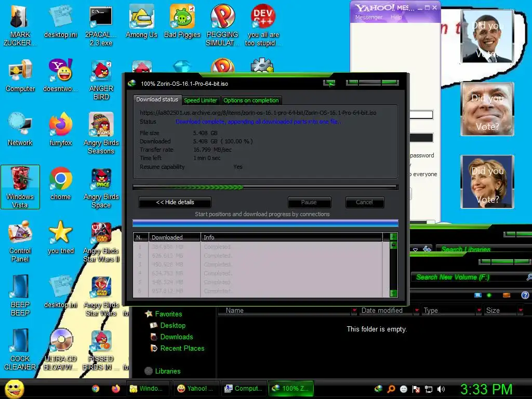Viewport: 532px width, 399px height.
Task: Open chome Chrome desktop shortcut
Action: pos(60,183)
